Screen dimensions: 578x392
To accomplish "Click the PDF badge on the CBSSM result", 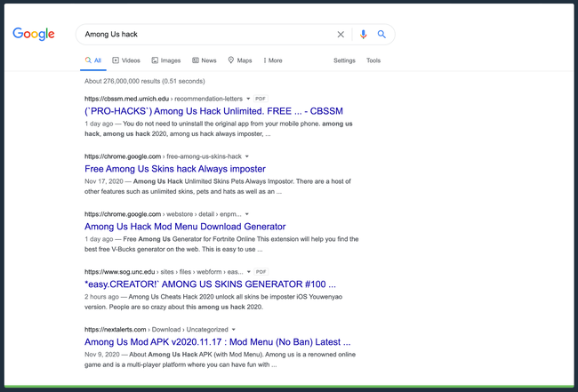I will (261, 99).
